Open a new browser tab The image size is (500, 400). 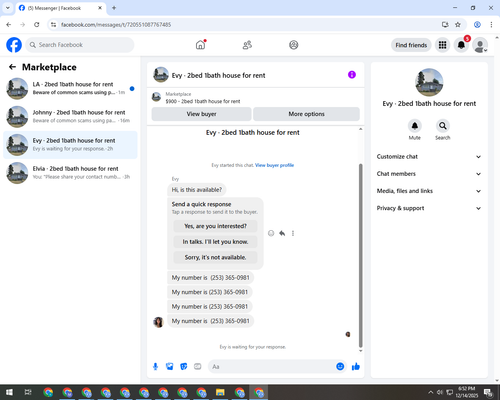coord(114,8)
